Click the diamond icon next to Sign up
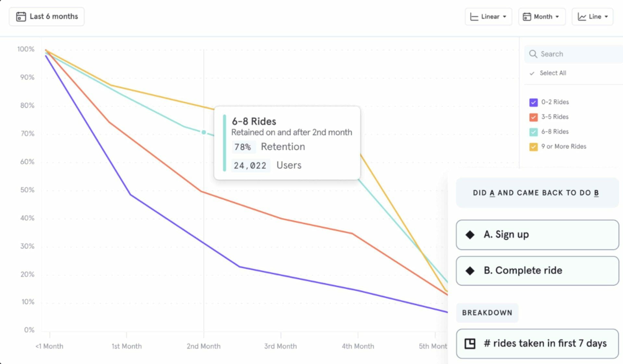The width and height of the screenshot is (623, 364). pos(470,235)
